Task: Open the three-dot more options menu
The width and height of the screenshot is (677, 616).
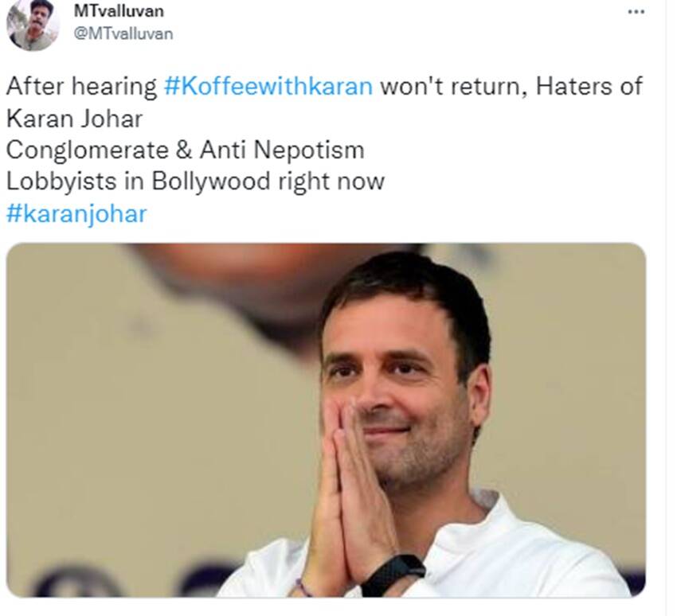Action: [x=636, y=12]
